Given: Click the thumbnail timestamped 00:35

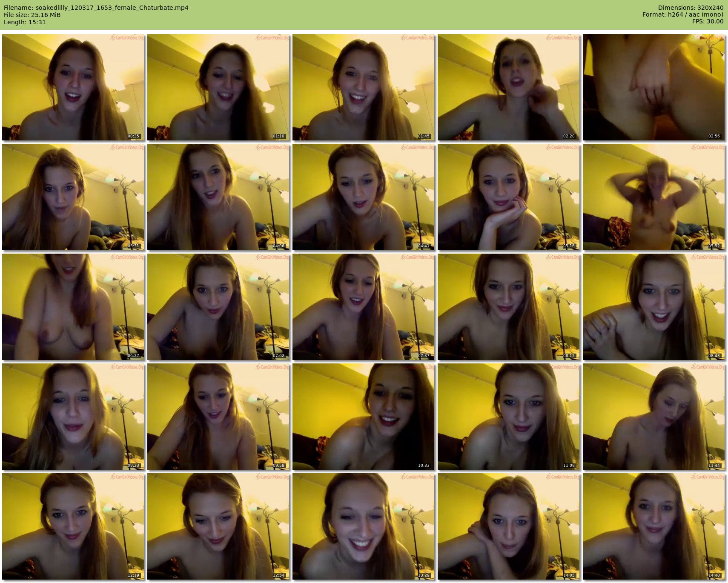Looking at the screenshot, I should coord(73,87).
